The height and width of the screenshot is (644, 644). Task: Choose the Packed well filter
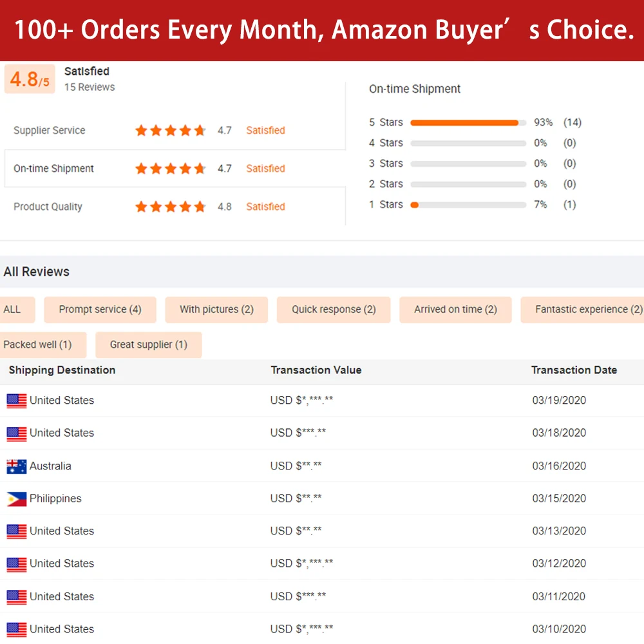pos(39,345)
